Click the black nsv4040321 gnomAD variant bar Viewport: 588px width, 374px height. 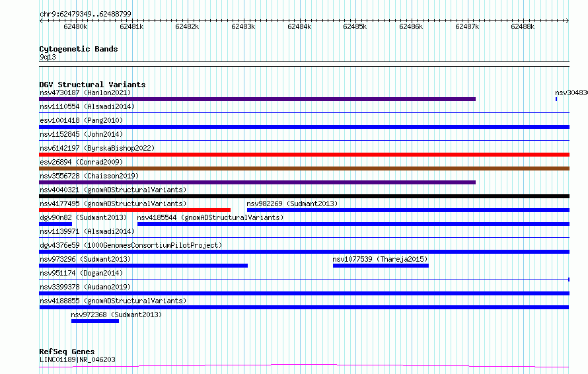(x=304, y=196)
